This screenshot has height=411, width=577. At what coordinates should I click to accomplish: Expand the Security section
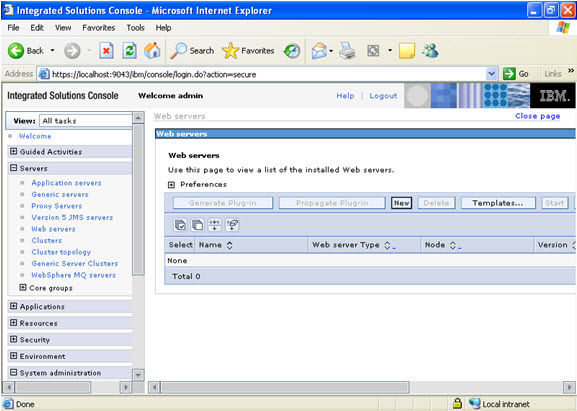tap(14, 339)
